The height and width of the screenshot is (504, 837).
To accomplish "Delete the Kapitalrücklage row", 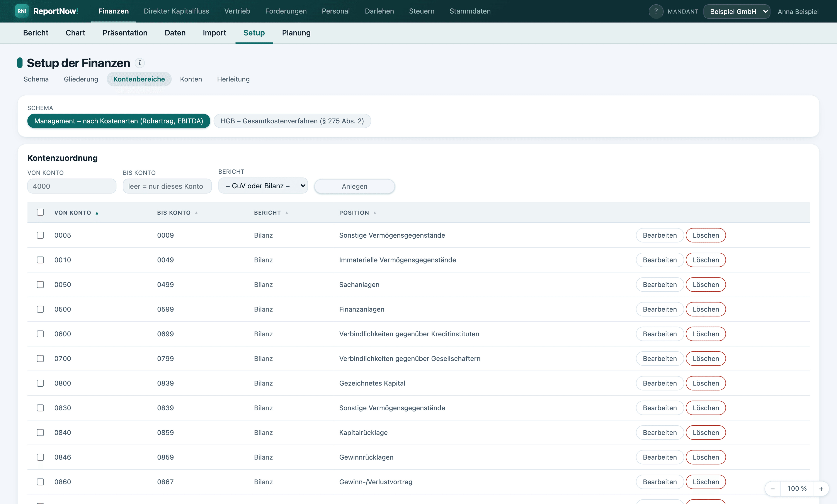I will coord(706,432).
